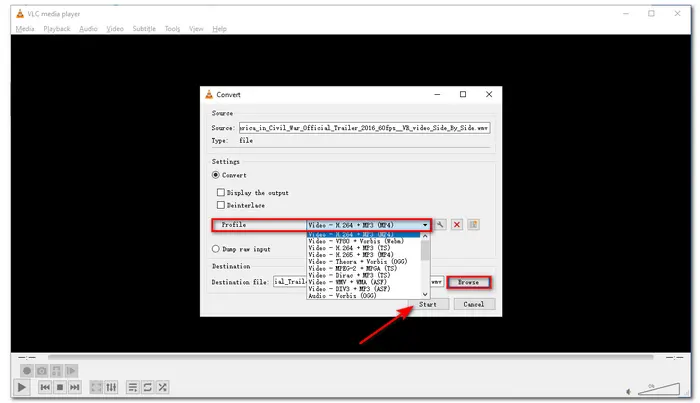Click the Cancel button

pyautogui.click(x=474, y=304)
